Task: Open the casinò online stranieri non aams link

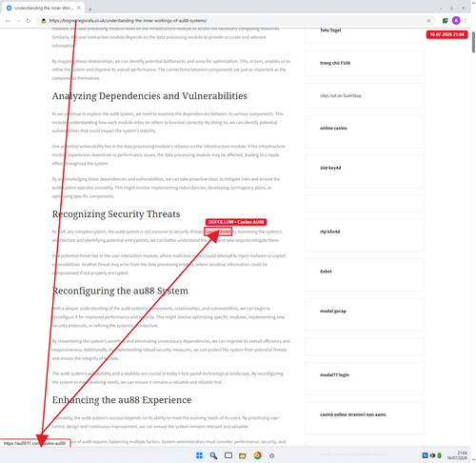Action: click(353, 414)
